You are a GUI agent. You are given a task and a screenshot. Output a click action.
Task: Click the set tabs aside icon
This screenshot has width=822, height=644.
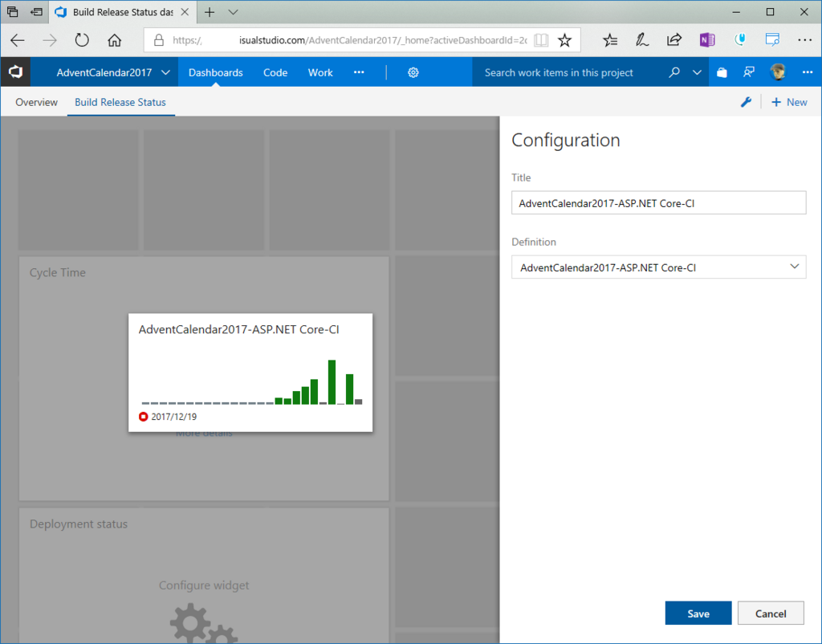pyautogui.click(x=36, y=11)
